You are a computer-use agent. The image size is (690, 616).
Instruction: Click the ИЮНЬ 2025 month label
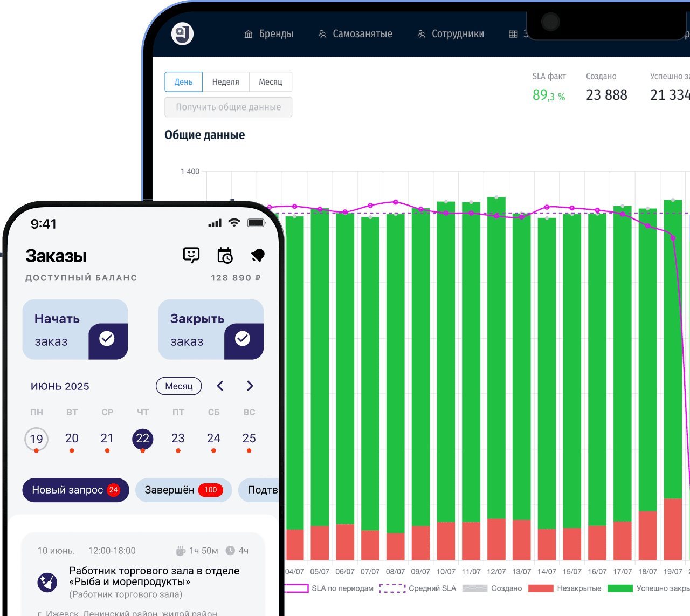coord(60,386)
